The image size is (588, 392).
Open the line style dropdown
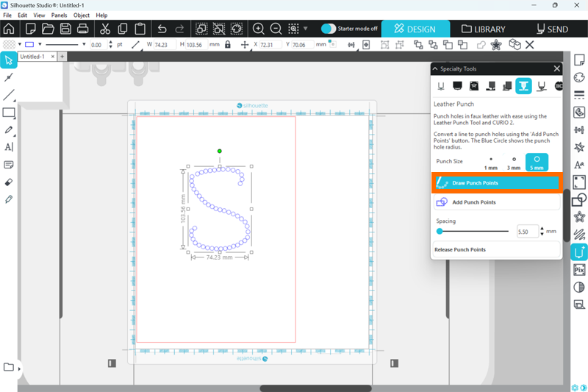click(x=85, y=45)
